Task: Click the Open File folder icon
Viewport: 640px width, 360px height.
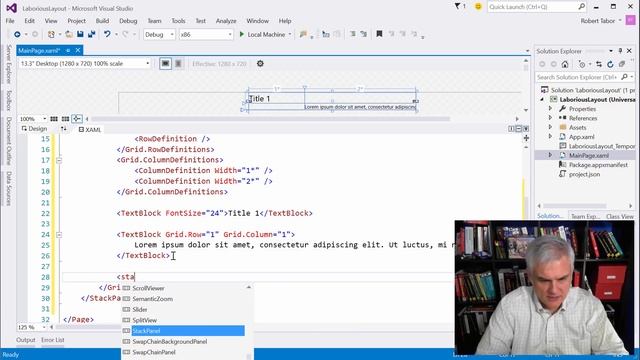Action: [x=69, y=34]
